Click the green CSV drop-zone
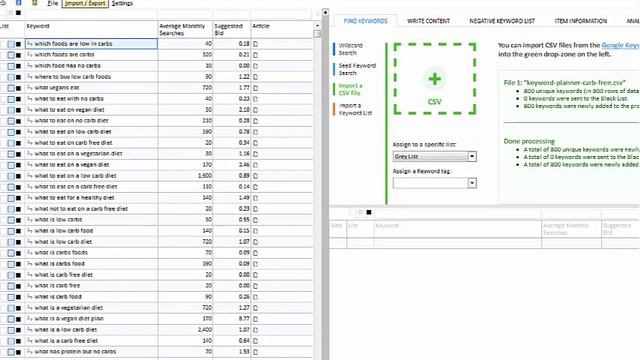This screenshot has height=360, width=640. pos(434,78)
